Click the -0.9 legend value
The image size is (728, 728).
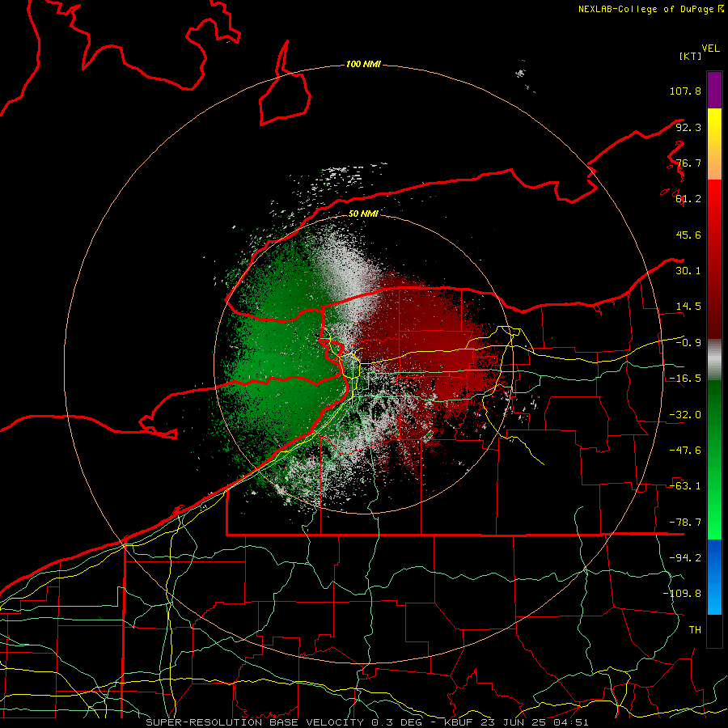[688, 343]
